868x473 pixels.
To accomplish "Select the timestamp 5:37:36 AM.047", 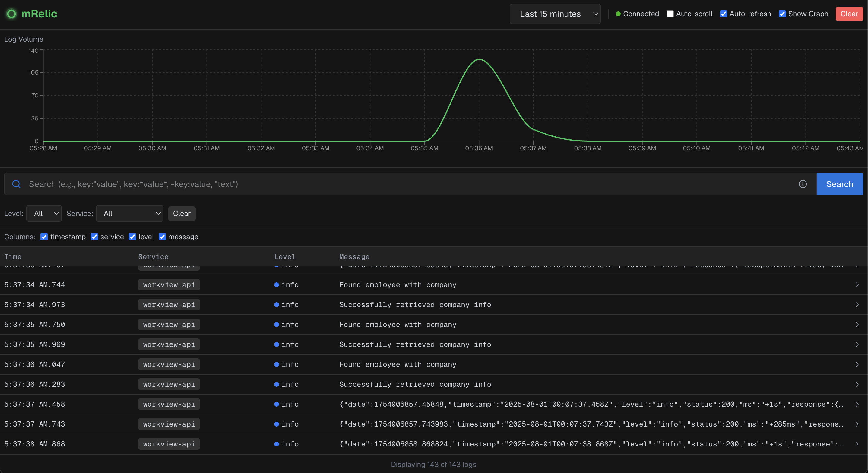I will click(35, 364).
